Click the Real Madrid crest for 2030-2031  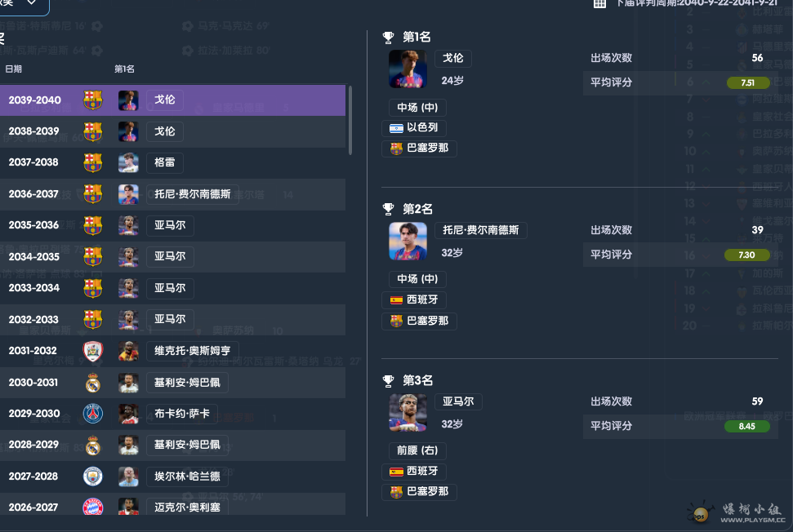point(92,383)
